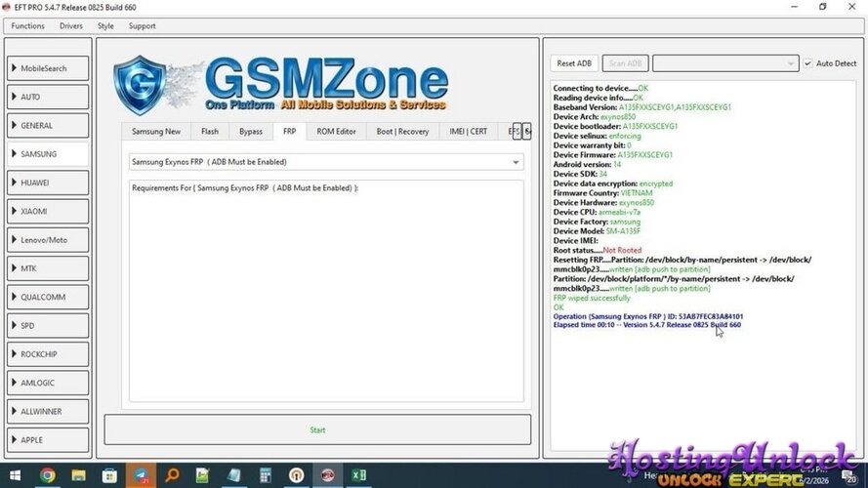Image resolution: width=868 pixels, height=488 pixels.
Task: Open Excel from the taskbar
Action: click(x=358, y=475)
